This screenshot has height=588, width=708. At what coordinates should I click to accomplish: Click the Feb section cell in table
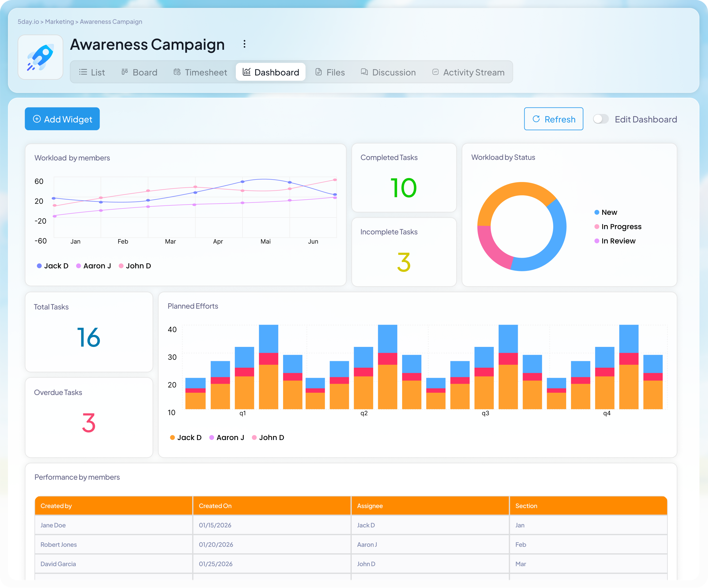point(588,544)
